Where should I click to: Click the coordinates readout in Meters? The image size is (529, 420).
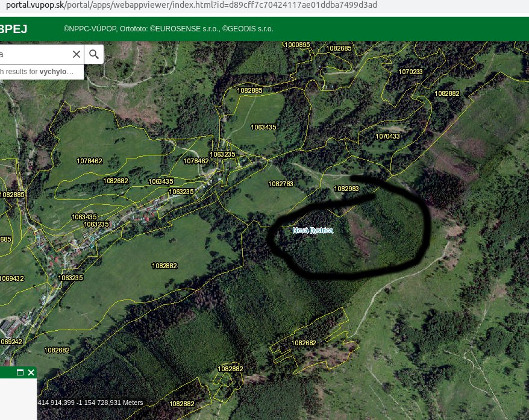(x=90, y=403)
